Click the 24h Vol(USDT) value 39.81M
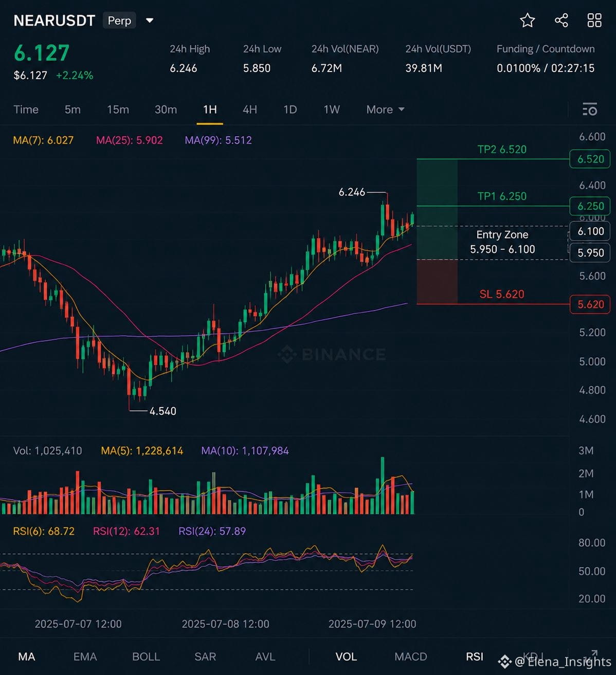 (424, 68)
